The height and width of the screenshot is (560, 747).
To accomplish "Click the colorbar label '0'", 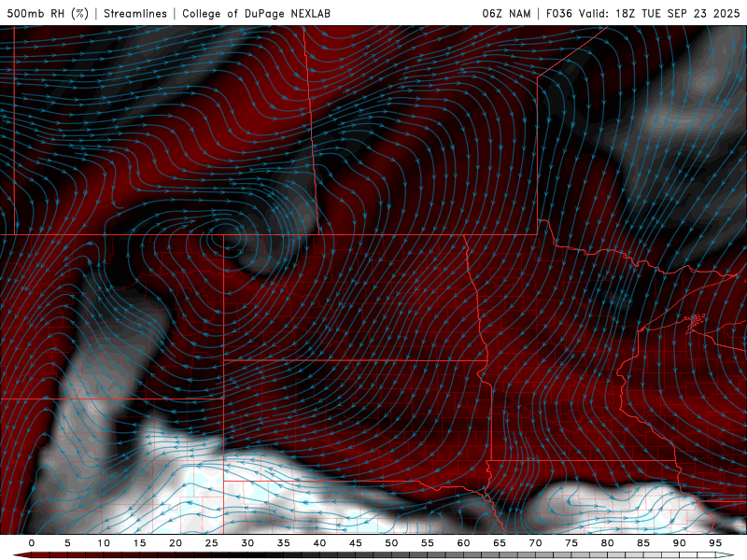I will click(32, 543).
